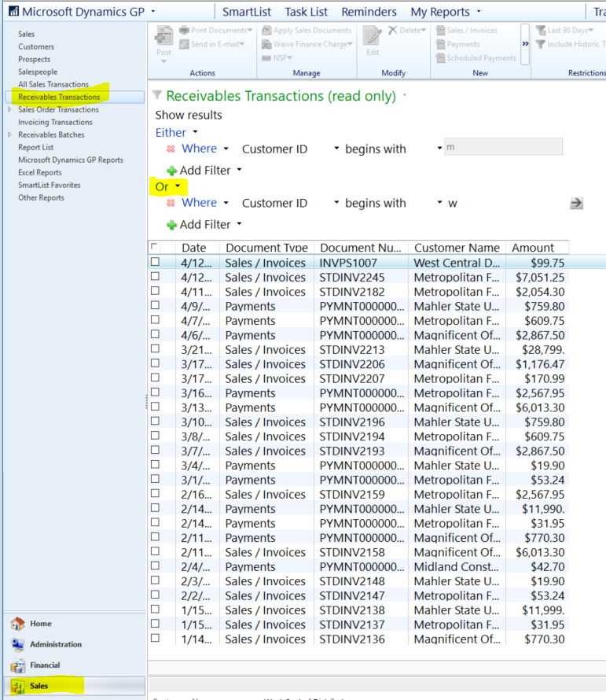Open the Reminders menu
The width and height of the screenshot is (606, 700).
[x=369, y=12]
